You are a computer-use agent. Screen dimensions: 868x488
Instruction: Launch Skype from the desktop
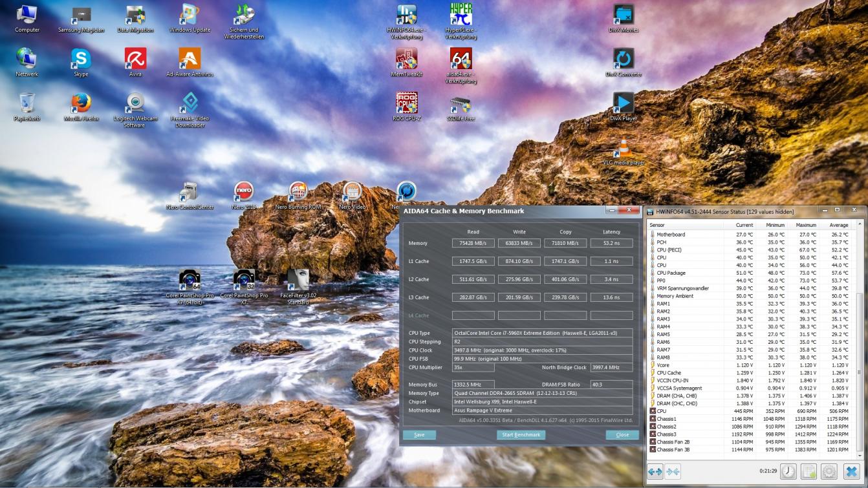tap(81, 62)
